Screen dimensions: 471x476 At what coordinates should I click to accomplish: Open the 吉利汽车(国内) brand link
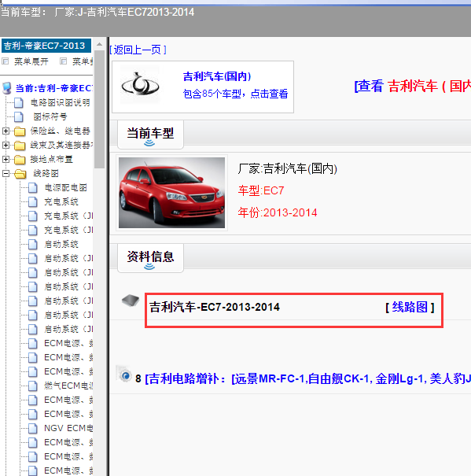[217, 76]
